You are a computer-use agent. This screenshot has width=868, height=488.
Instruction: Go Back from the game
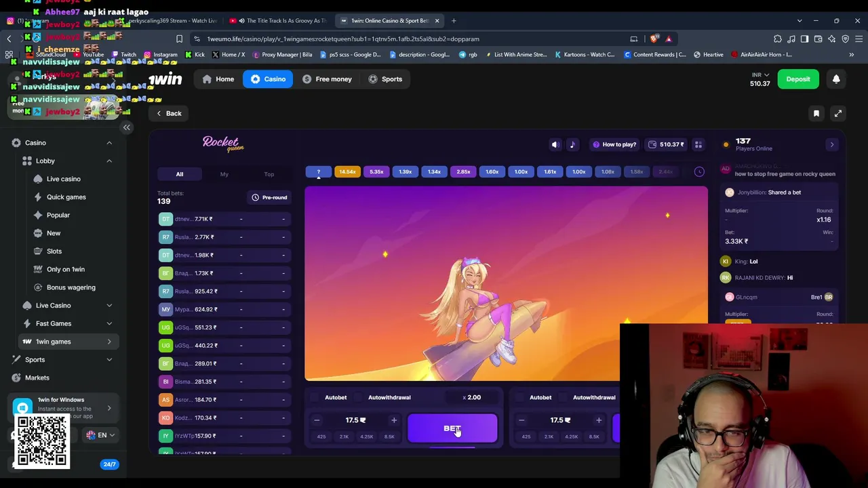[169, 113]
